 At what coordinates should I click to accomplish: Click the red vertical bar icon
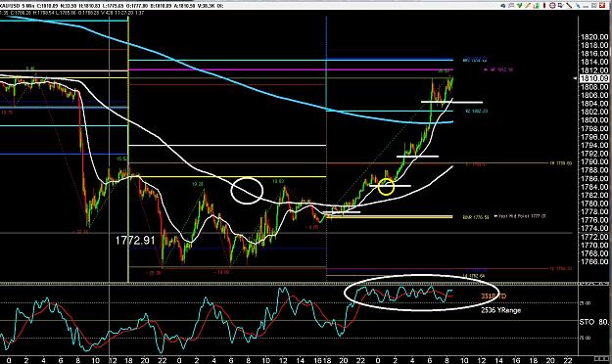tap(544, 6)
